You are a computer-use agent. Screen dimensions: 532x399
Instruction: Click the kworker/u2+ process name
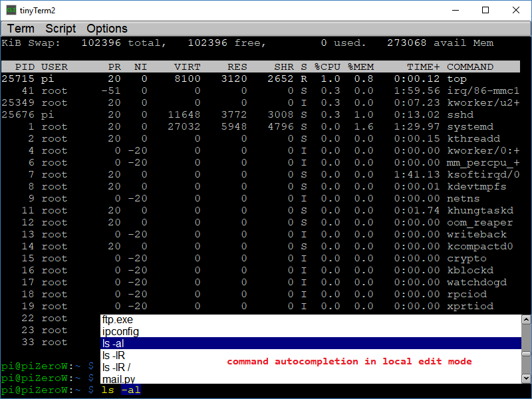point(483,102)
